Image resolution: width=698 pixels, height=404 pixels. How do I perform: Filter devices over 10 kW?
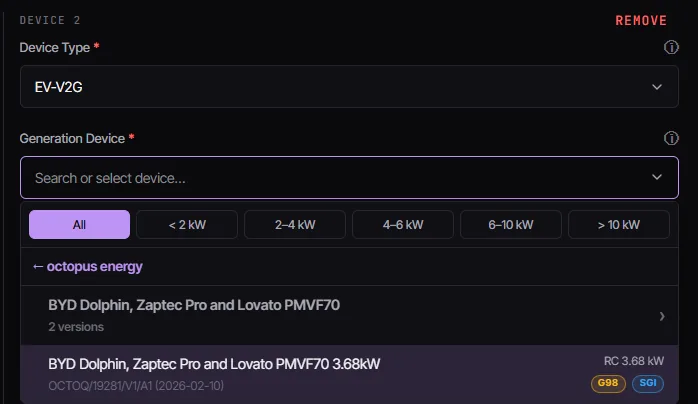[x=619, y=225]
